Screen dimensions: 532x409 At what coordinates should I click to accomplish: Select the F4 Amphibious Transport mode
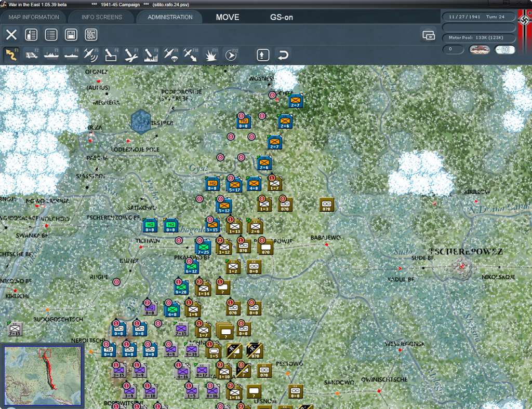pyautogui.click(x=71, y=55)
